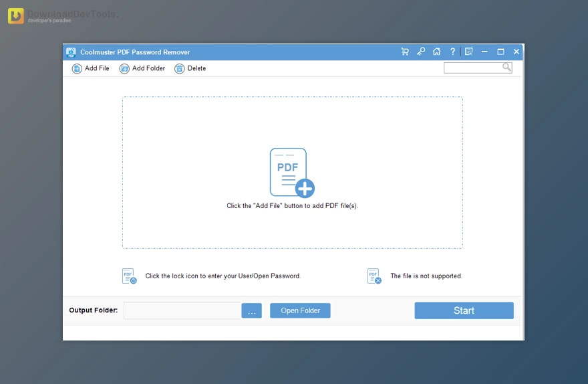Click the Add Folder toolbar button
Viewport: 588px width, 384px height.
pos(142,68)
